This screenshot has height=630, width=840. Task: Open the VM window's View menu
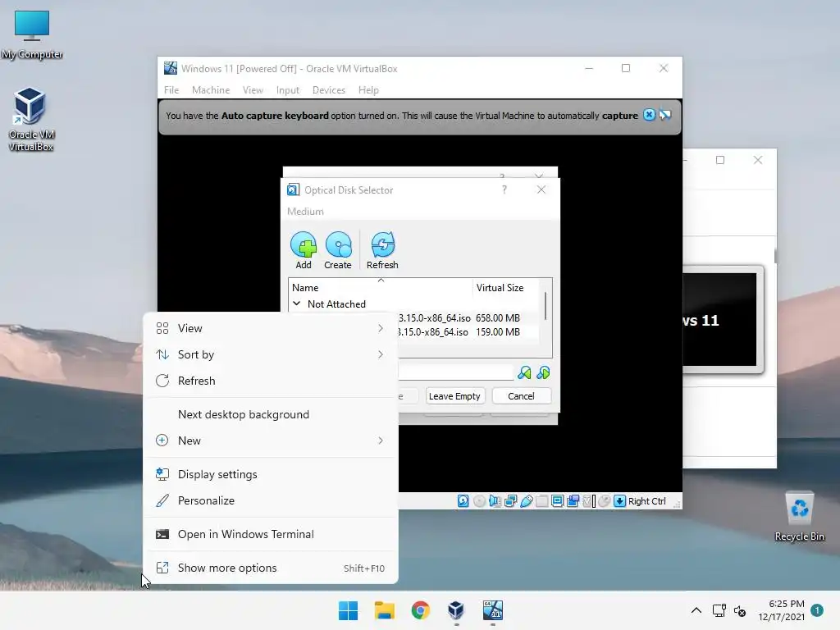coord(253,90)
